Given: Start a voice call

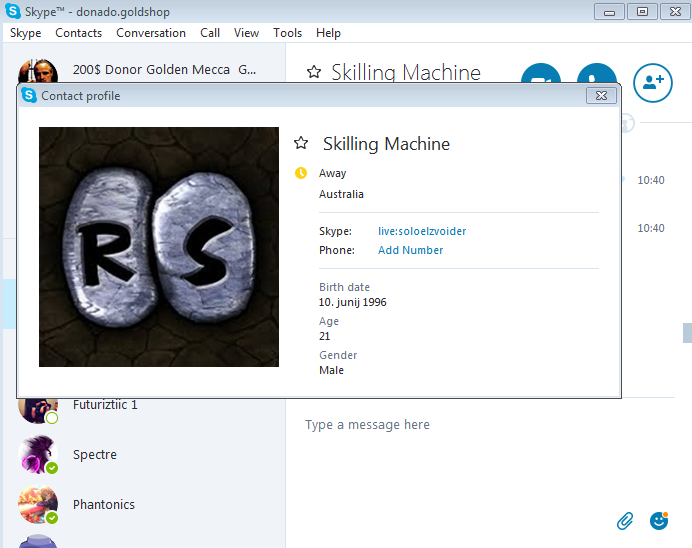Looking at the screenshot, I should tap(597, 73).
